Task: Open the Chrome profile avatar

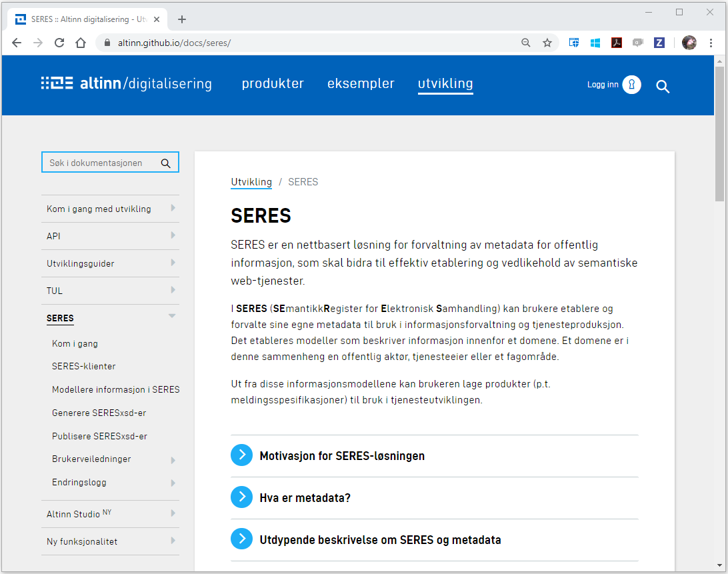Action: tap(689, 43)
